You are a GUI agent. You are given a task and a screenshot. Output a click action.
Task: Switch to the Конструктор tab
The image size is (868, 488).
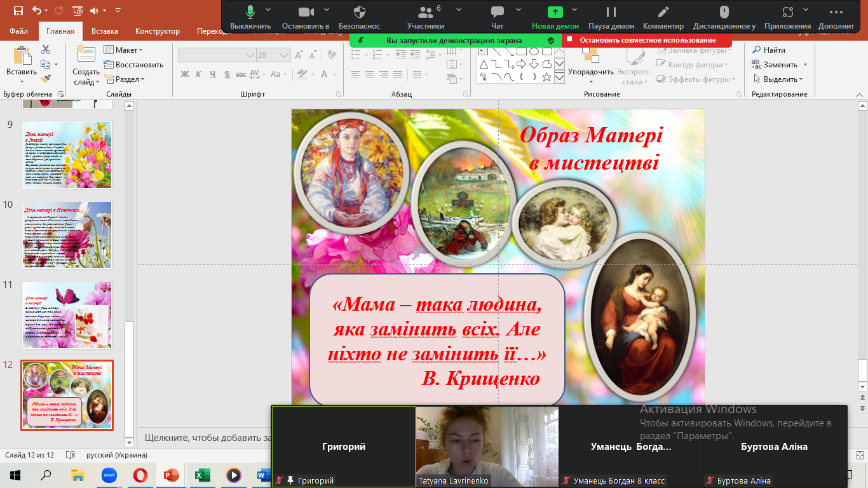point(158,31)
